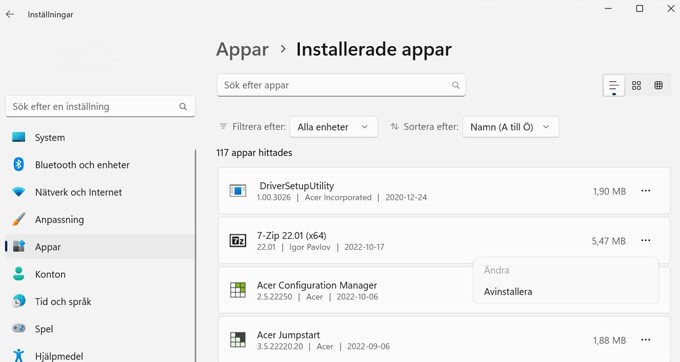The height and width of the screenshot is (362, 680).
Task: Open the Alla enheter filter dropdown
Action: pyautogui.click(x=333, y=127)
